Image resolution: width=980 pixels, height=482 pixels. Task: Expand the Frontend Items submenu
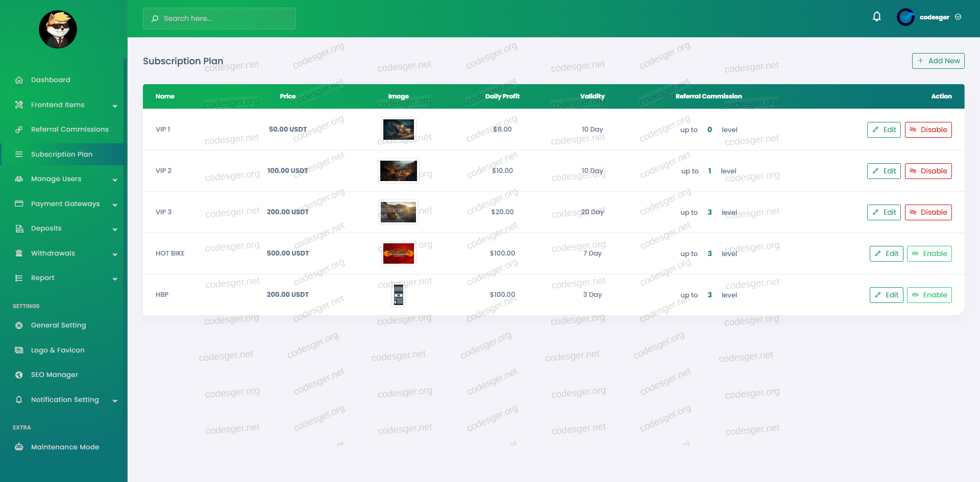click(115, 106)
